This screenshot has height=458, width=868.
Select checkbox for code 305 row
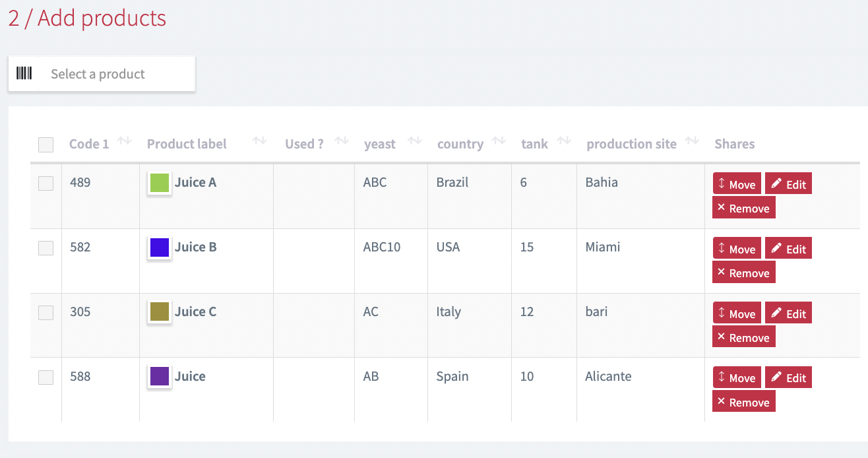point(46,313)
